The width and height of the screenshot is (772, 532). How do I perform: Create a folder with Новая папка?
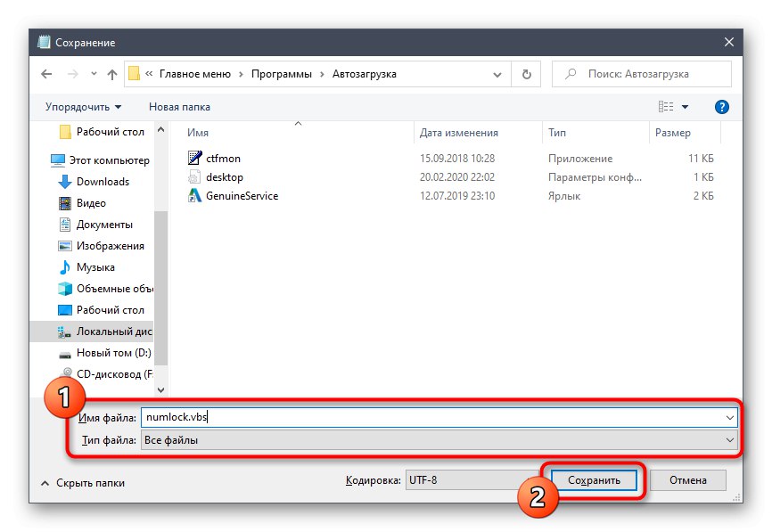(179, 107)
